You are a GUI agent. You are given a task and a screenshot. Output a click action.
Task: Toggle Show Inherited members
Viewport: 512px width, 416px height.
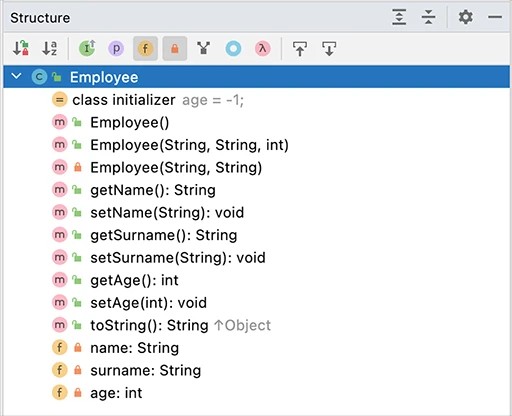pos(87,49)
